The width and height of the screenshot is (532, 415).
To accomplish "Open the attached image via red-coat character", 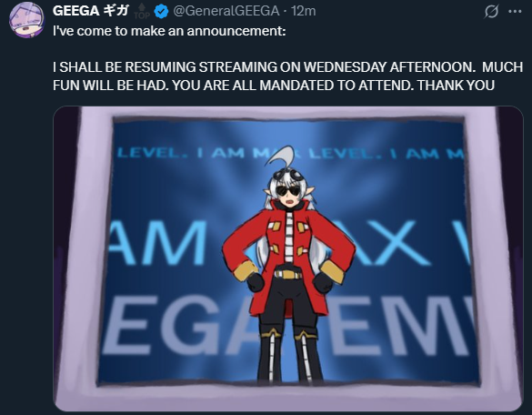I will pyautogui.click(x=288, y=259).
